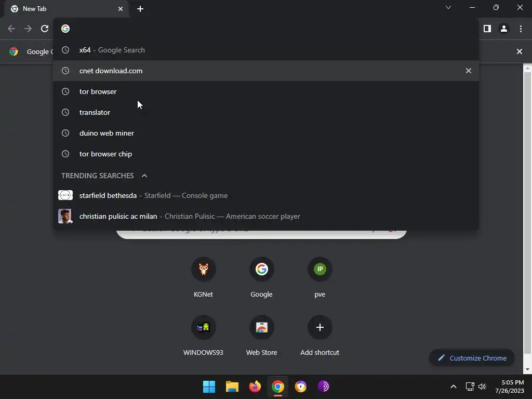Close the New Tab tab
Image resolution: width=532 pixels, height=399 pixels.
pos(121,9)
